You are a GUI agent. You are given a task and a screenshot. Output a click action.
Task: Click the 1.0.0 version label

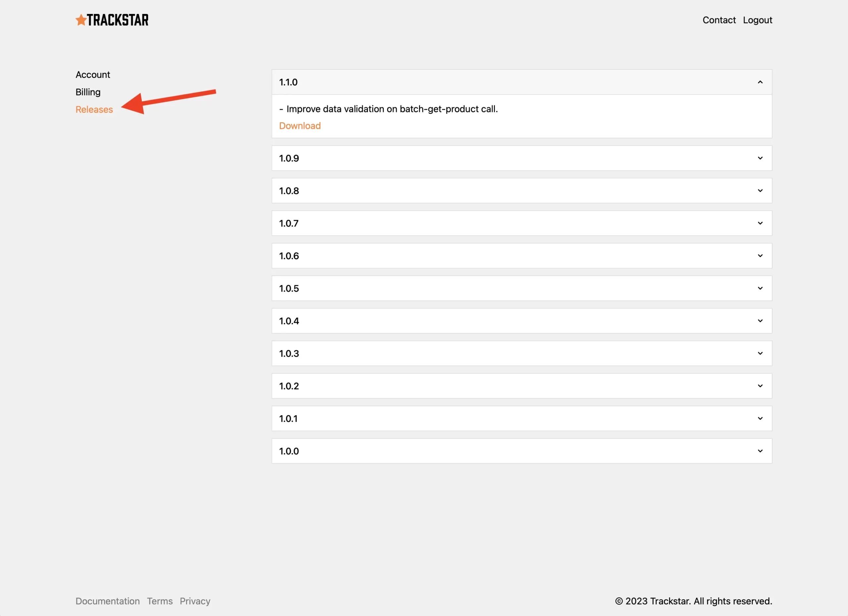click(289, 451)
